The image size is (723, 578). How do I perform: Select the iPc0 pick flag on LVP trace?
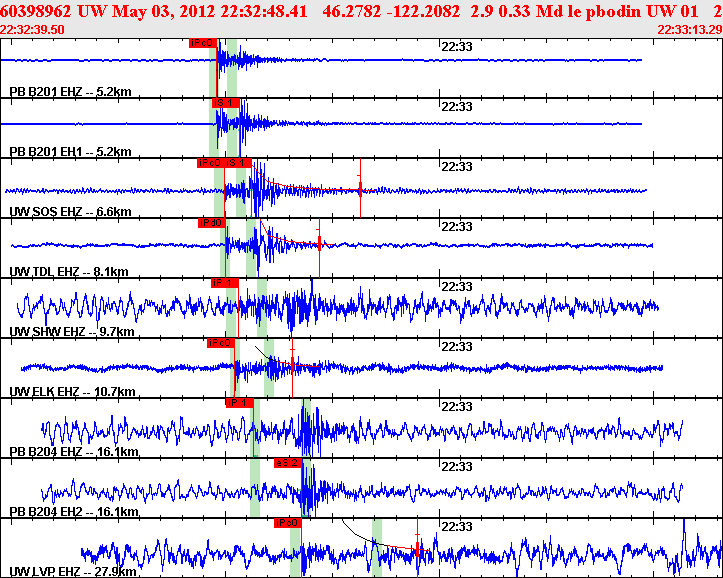point(288,523)
